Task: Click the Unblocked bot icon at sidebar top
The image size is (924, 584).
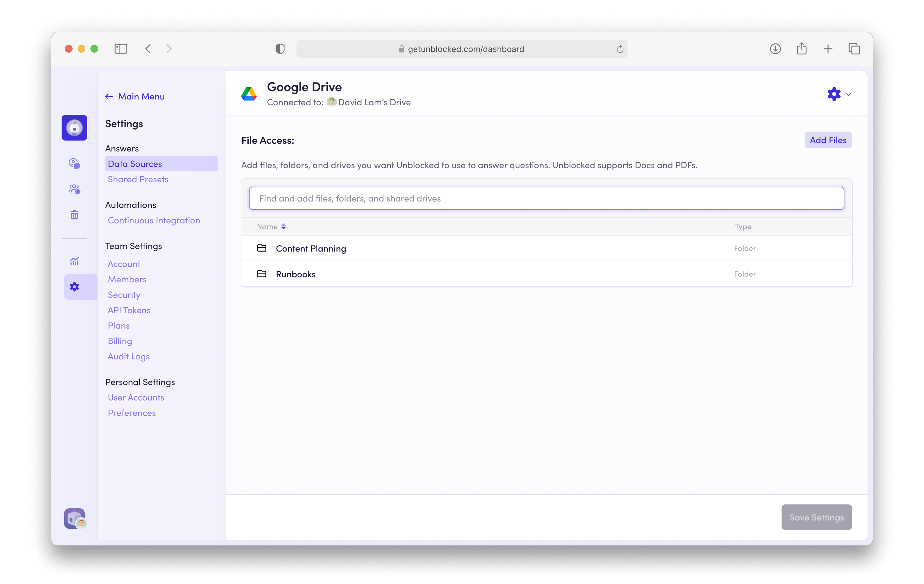Action: point(74,128)
